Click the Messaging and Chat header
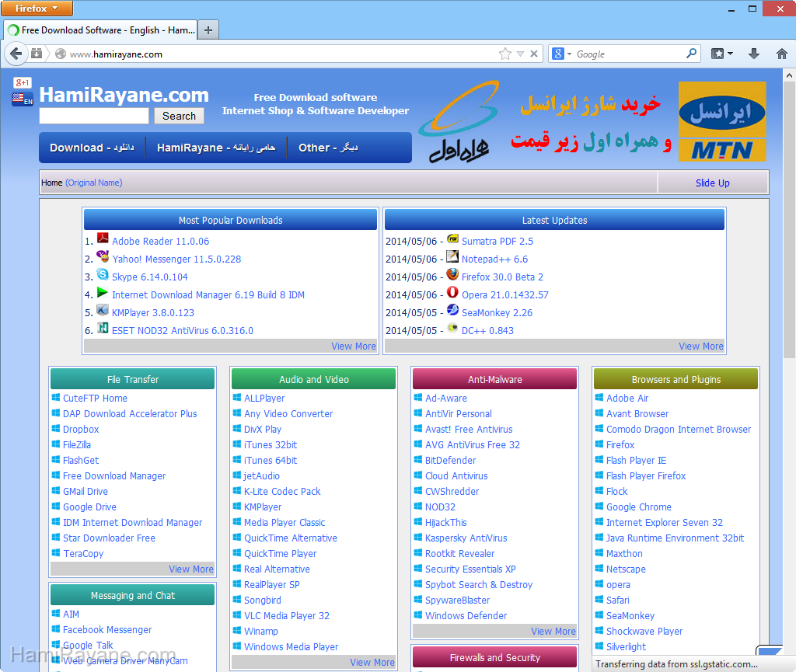Screen dimensions: 796x672 click(132, 595)
